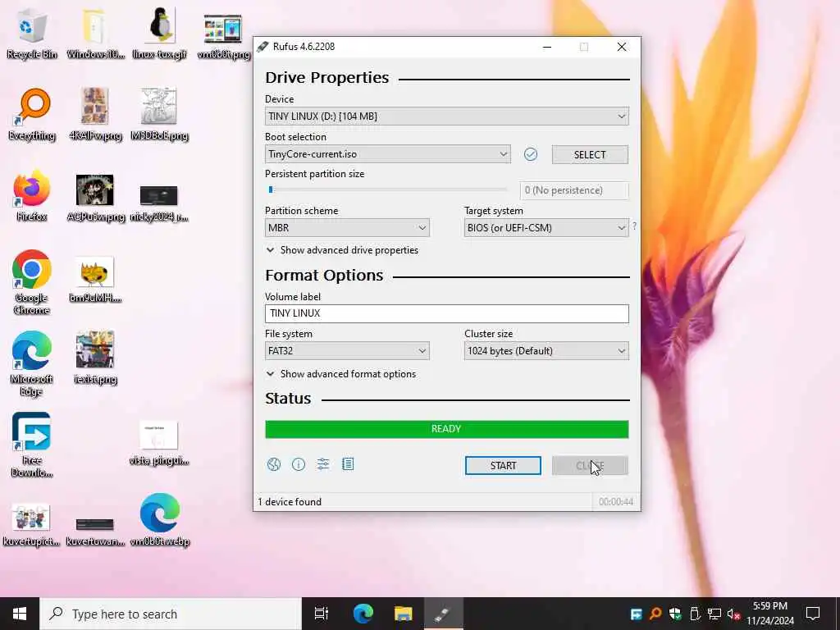
Task: Open the Boot selection dropdown
Action: pyautogui.click(x=388, y=154)
